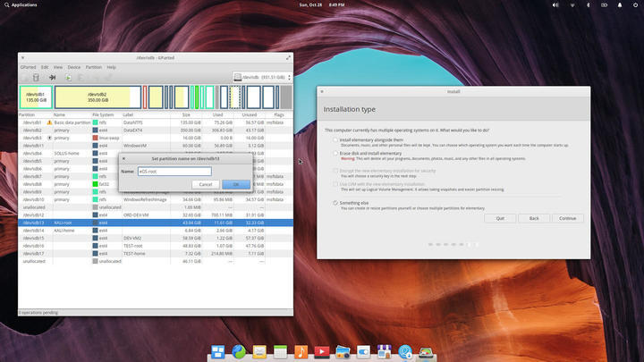Close the set partition name dialog
Screen dimensions: 644x362
click(x=123, y=158)
